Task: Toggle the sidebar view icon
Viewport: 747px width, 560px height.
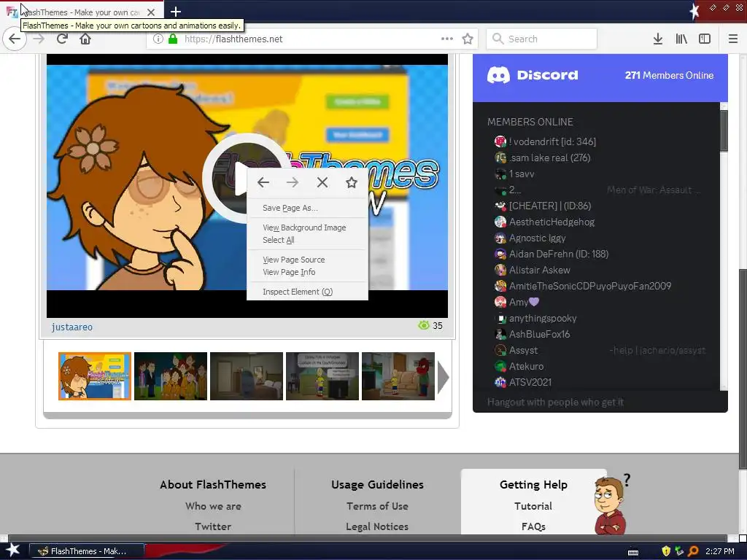Action: click(705, 39)
